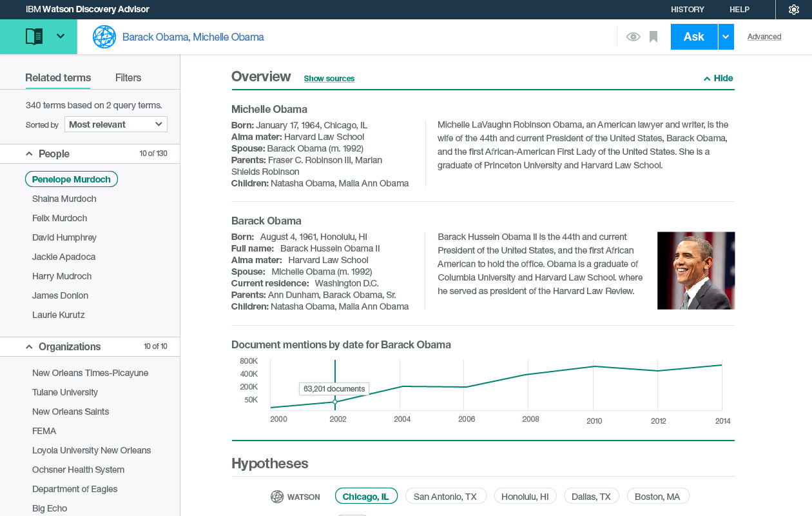This screenshot has width=812, height=516.
Task: Open the Most relevant sort dropdown
Action: (x=116, y=124)
